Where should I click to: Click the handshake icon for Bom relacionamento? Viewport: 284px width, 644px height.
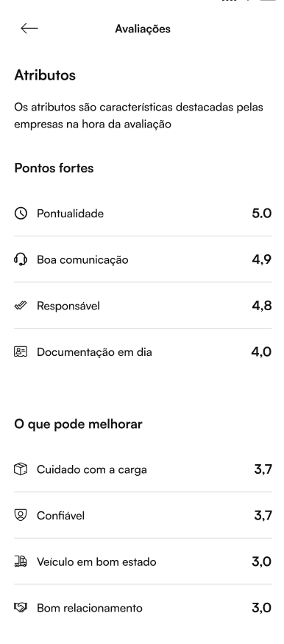[21, 607]
